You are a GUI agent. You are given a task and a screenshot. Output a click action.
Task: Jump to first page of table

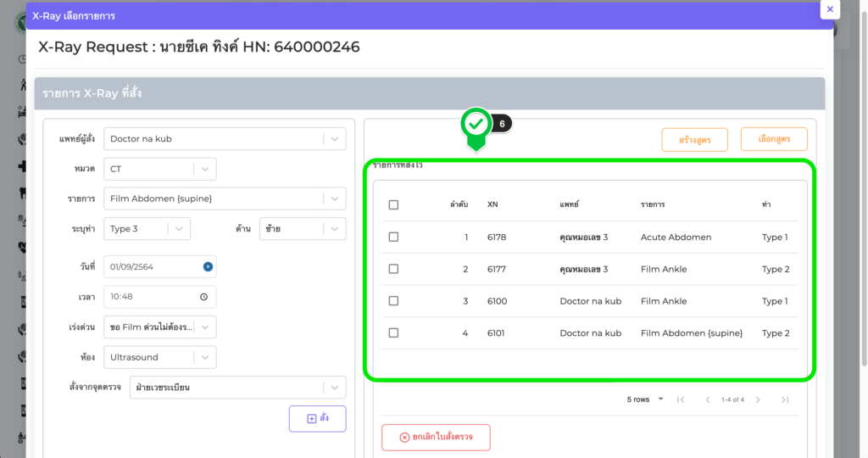[x=680, y=399]
